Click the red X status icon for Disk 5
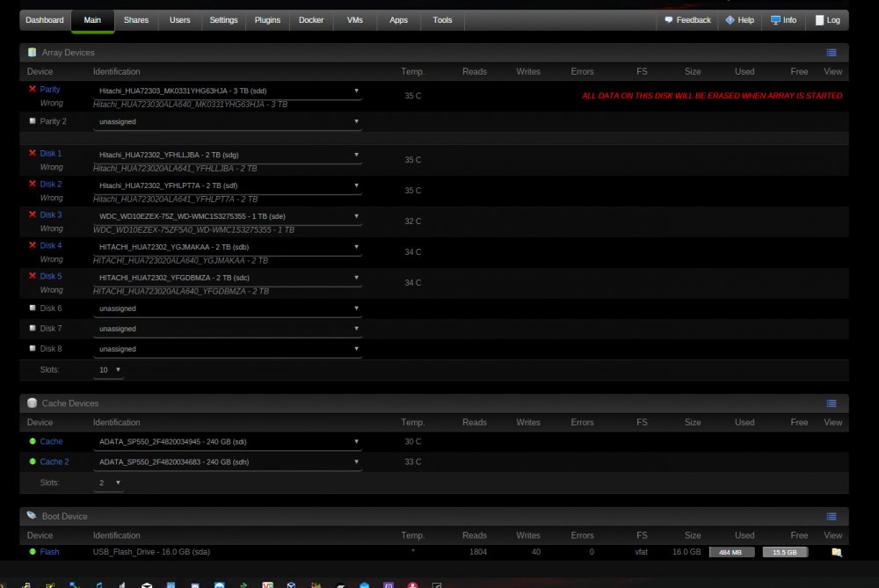Viewport: 879px width, 588px height. click(33, 276)
